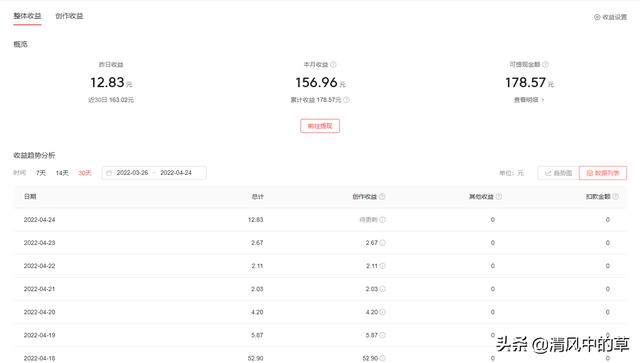This screenshot has height=363, width=640.
Task: Open the 查看明细 link
Action: pyautogui.click(x=526, y=100)
